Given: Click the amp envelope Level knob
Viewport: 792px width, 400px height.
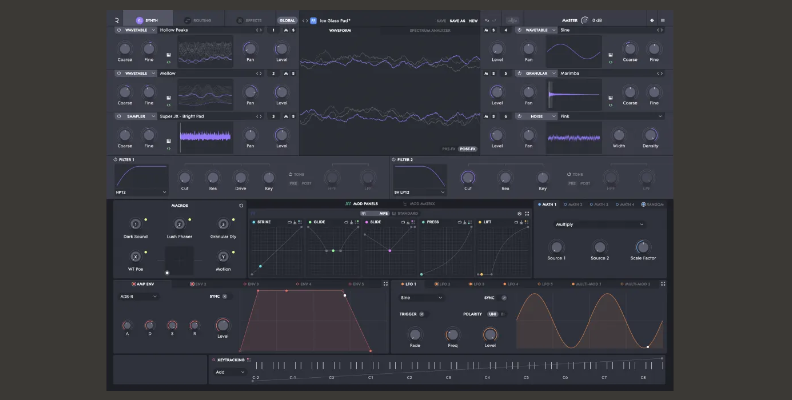Looking at the screenshot, I should (222, 326).
